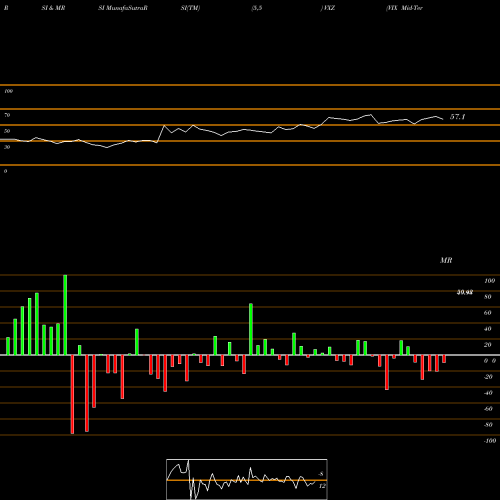Click the MR axis label 60

click(x=488, y=313)
